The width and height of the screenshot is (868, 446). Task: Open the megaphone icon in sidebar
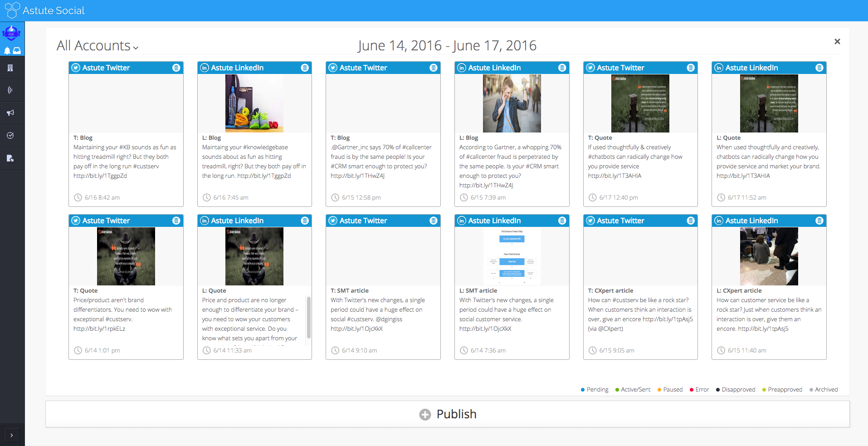pos(10,113)
